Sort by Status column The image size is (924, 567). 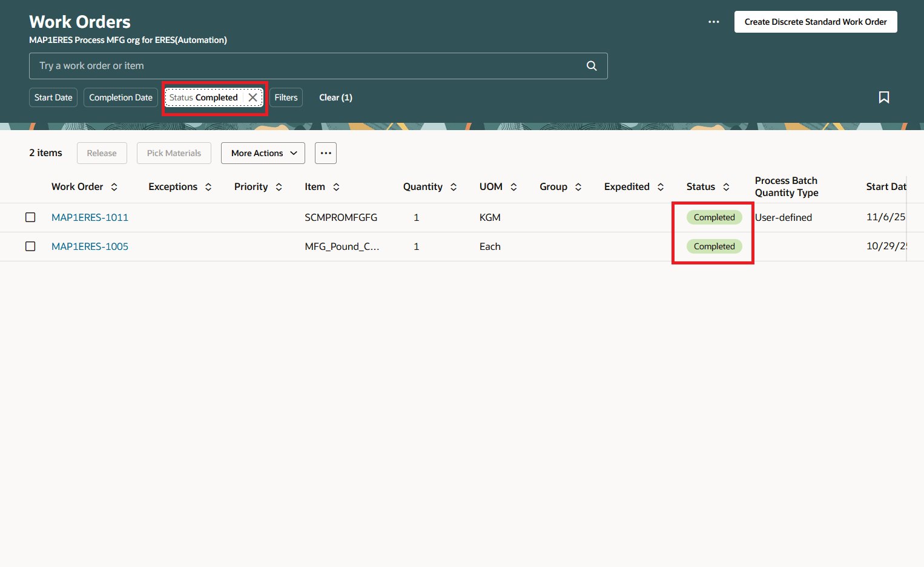[726, 187]
